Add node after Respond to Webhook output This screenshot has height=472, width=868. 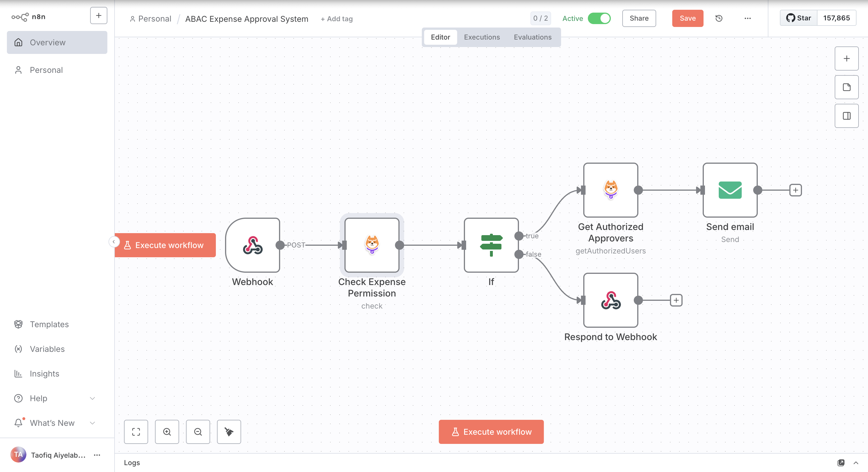[676, 300]
